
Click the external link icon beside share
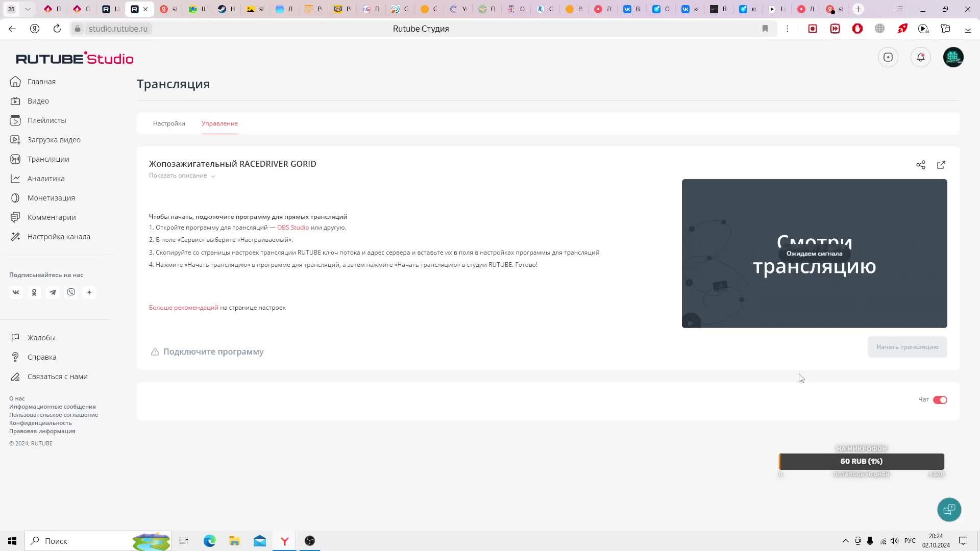click(x=941, y=164)
